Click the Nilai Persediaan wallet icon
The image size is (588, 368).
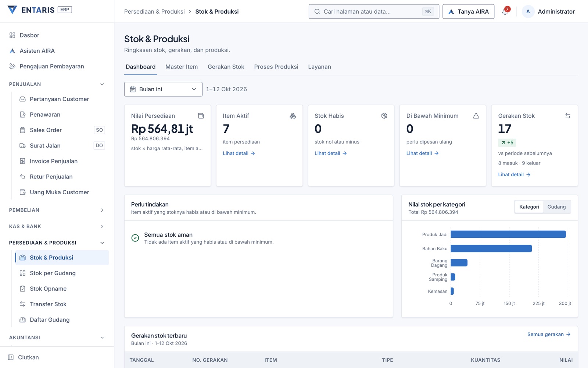point(201,116)
